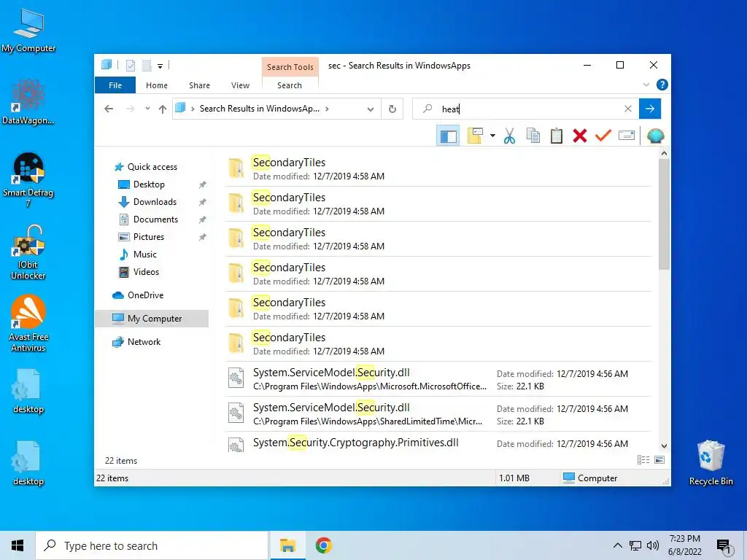Open Customize Quick Access Toolbar dropdown
The width and height of the screenshot is (747, 560).
(160, 66)
